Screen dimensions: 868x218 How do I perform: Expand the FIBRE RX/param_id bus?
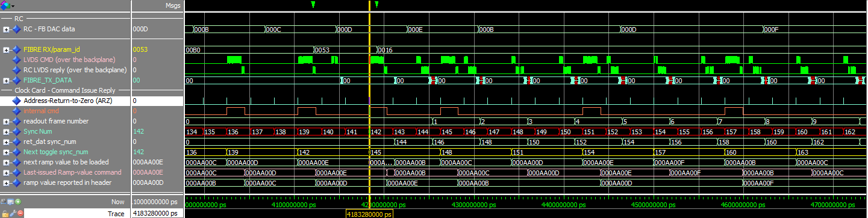pyautogui.click(x=6, y=49)
